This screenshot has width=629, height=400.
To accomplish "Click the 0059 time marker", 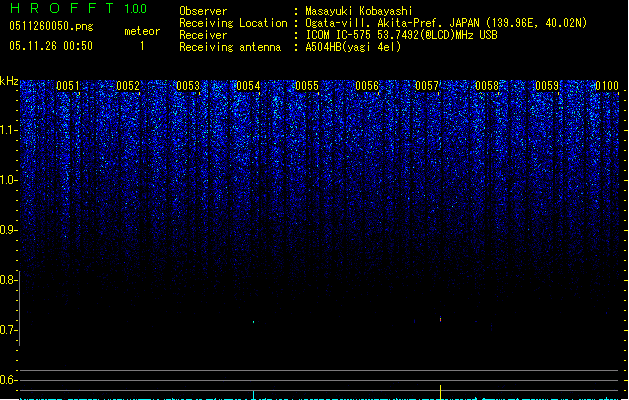I will pyautogui.click(x=547, y=86).
